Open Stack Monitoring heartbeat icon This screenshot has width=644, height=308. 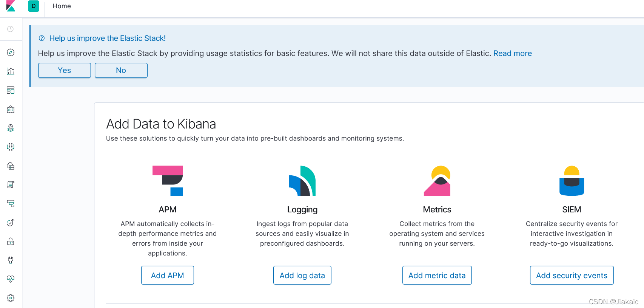click(x=11, y=279)
